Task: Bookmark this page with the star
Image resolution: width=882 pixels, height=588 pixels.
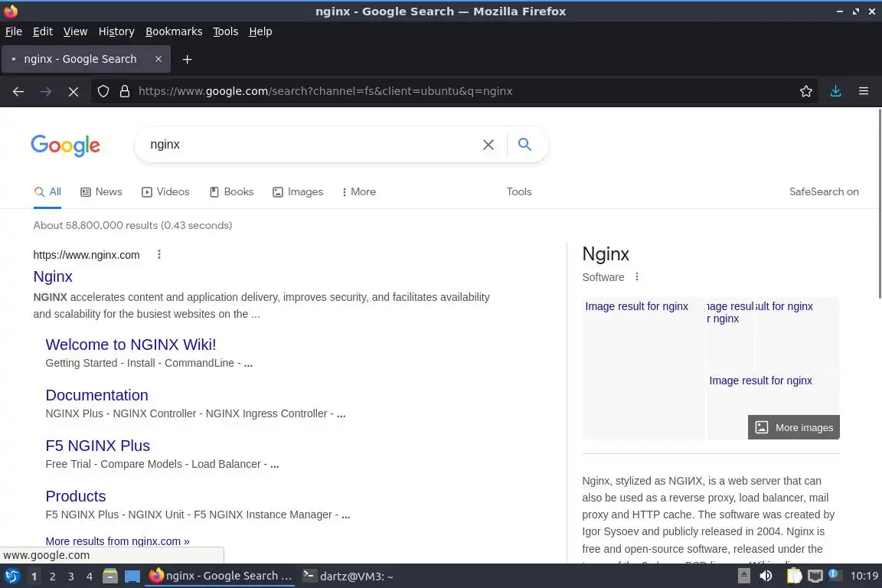Action: (x=806, y=91)
